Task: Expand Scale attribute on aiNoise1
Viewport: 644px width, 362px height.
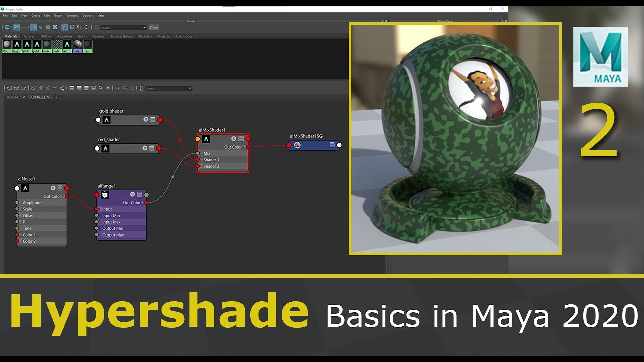Action: [21, 209]
